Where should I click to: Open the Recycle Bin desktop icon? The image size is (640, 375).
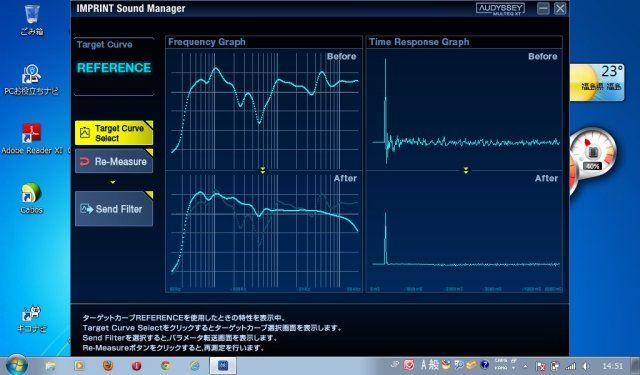pos(32,19)
